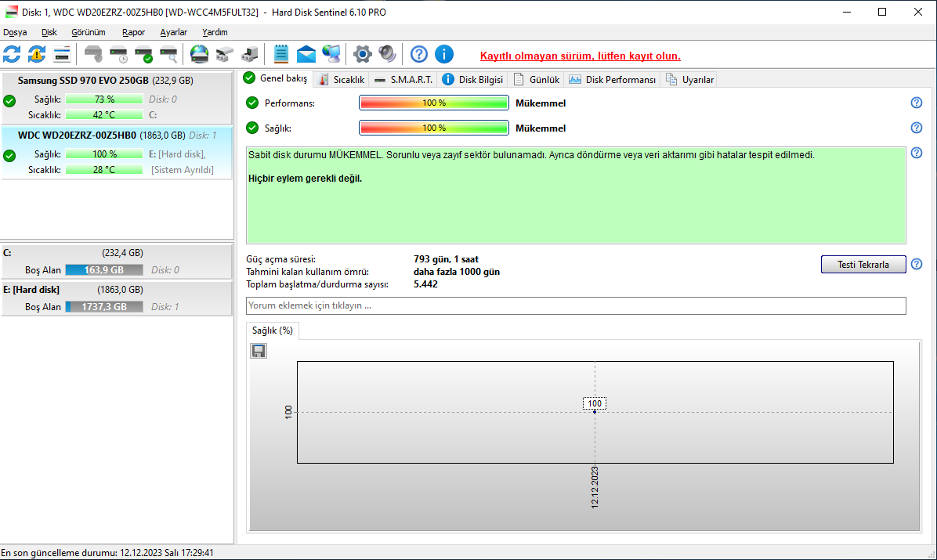
Task: Click the Testi Tekrarla button
Action: click(863, 264)
